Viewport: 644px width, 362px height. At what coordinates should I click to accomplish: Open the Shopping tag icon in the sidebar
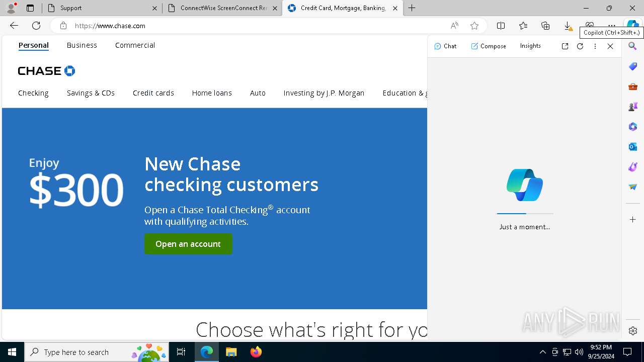pos(633,66)
